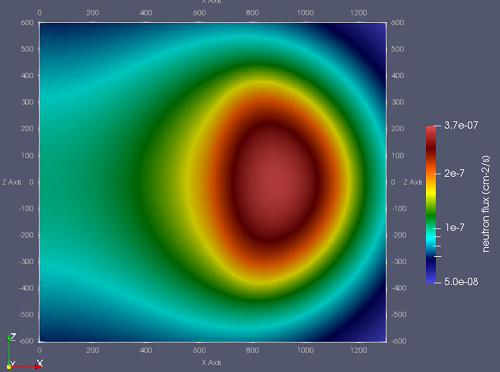Click the legend maximum label "3.7e-07"

pos(461,125)
